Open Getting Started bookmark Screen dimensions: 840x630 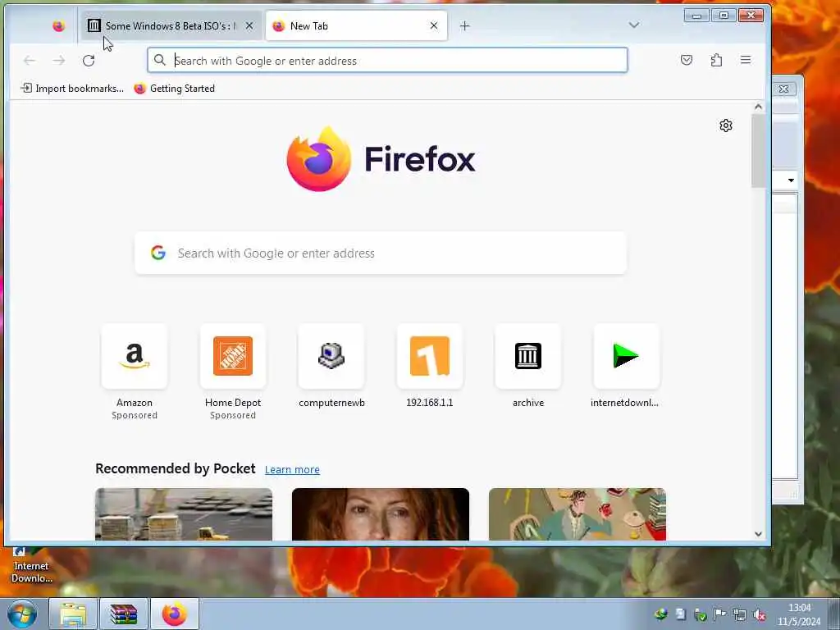coord(175,89)
